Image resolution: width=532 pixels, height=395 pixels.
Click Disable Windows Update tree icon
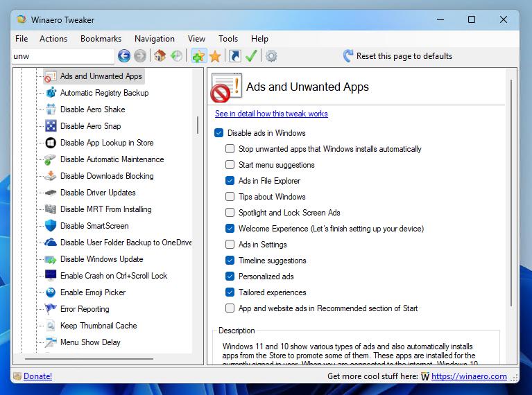pos(51,259)
